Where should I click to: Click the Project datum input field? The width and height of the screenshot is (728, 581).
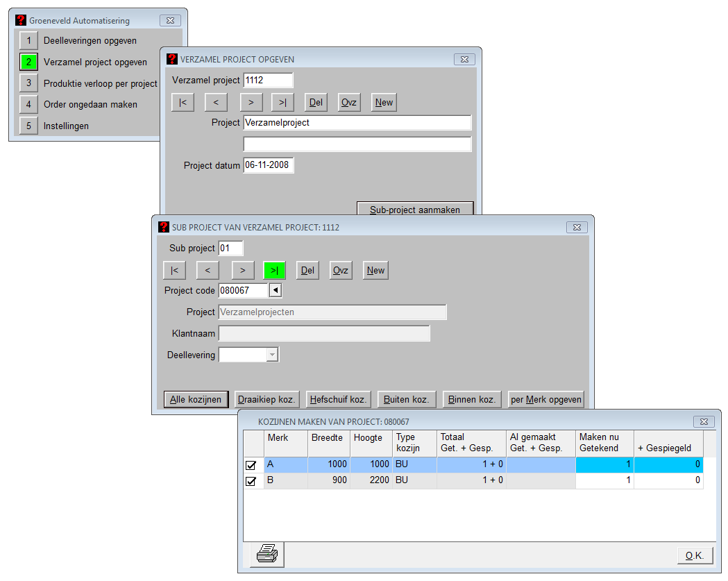point(268,166)
